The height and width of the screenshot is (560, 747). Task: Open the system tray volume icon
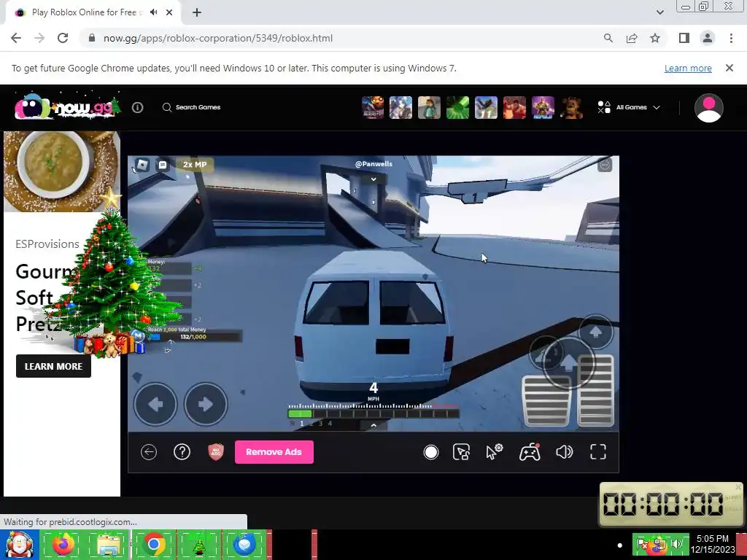pos(678,544)
